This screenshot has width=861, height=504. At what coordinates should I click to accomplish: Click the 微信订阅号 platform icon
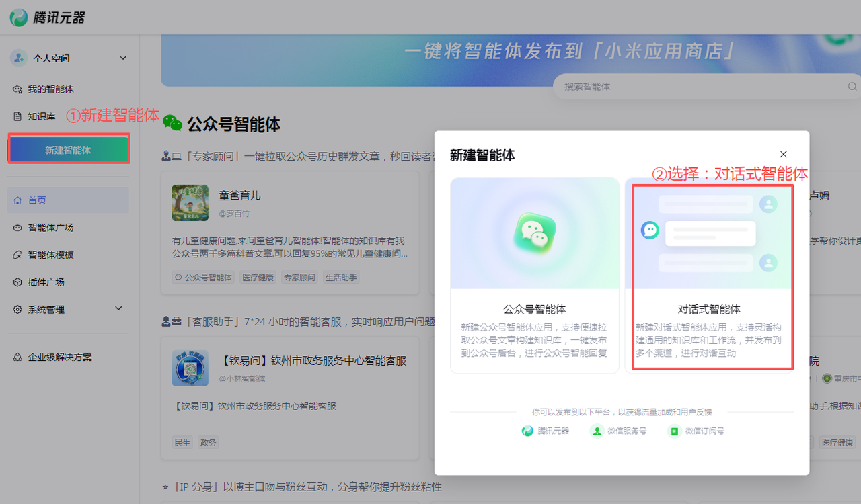[674, 431]
